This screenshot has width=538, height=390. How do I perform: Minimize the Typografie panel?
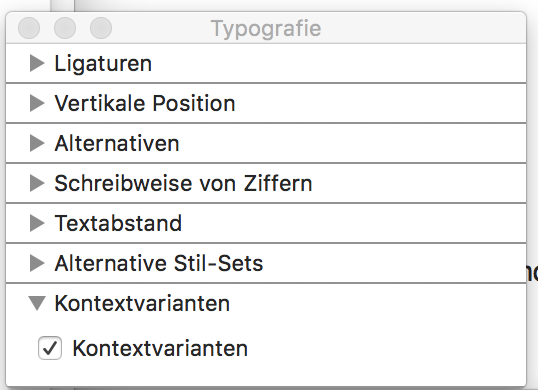point(65,28)
